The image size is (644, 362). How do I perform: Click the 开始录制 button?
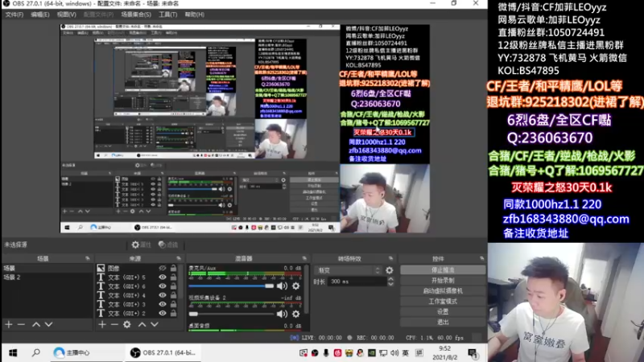click(x=443, y=280)
